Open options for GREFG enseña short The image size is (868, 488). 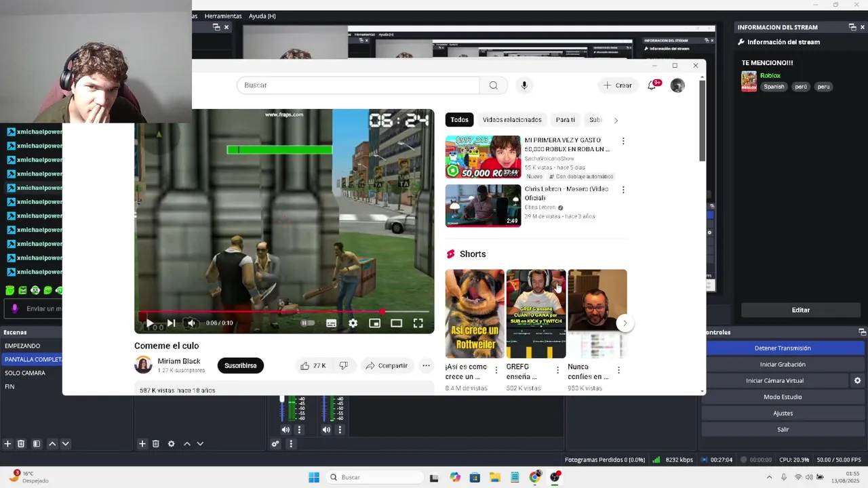[557, 370]
